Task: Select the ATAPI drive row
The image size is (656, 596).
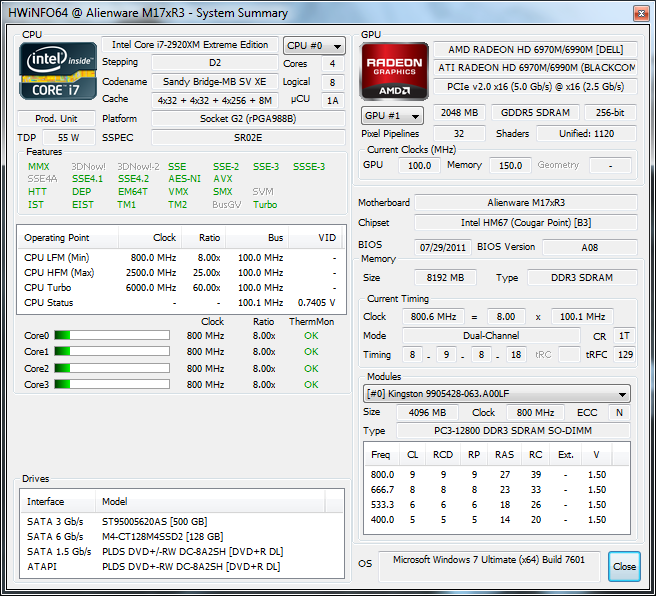Action: coord(182,567)
